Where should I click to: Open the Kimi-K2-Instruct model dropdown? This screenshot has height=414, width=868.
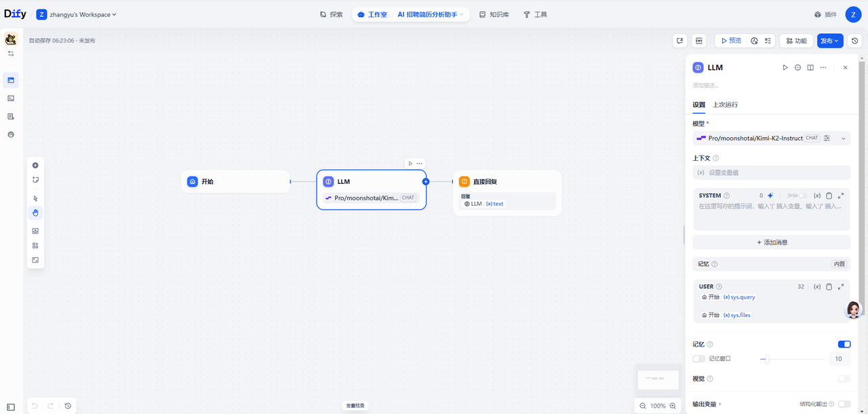pos(771,138)
